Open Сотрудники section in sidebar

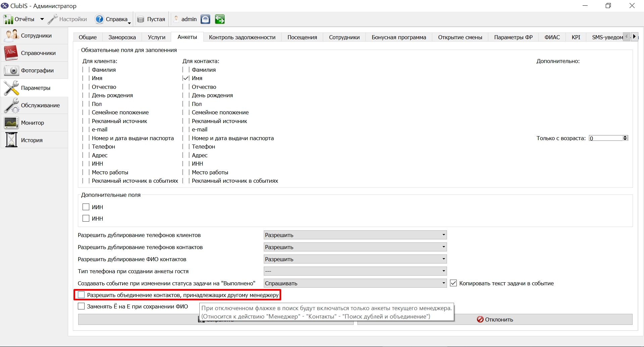34,36
